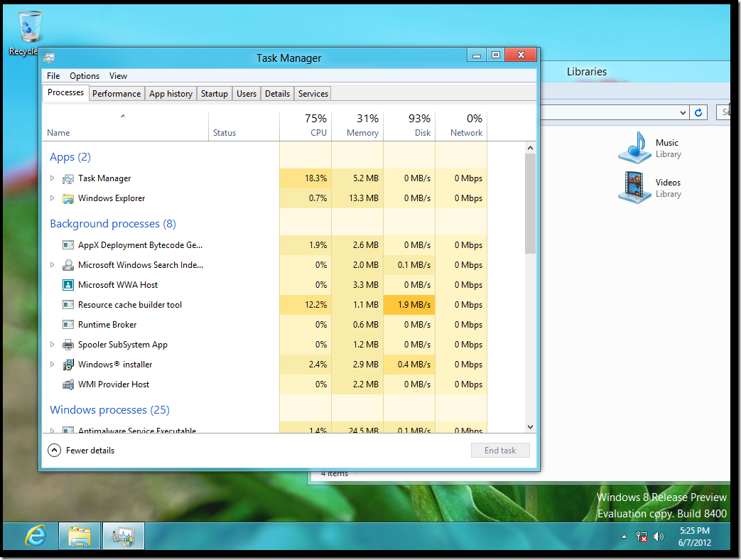Open the File menu
The width and height of the screenshot is (741, 560).
(x=53, y=76)
